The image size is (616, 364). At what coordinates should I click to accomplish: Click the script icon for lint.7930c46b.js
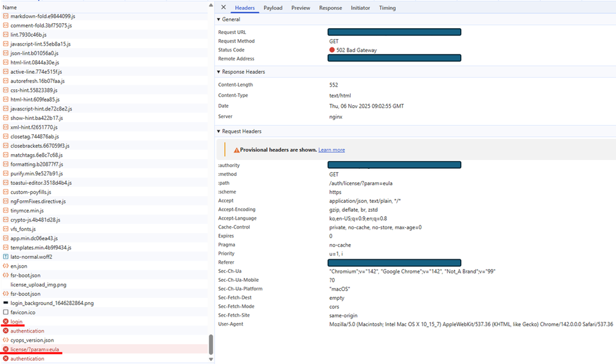6,35
